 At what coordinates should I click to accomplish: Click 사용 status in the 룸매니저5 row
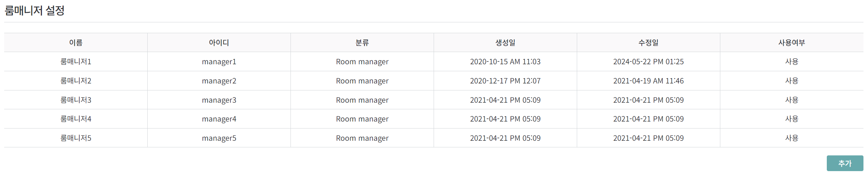click(792, 138)
